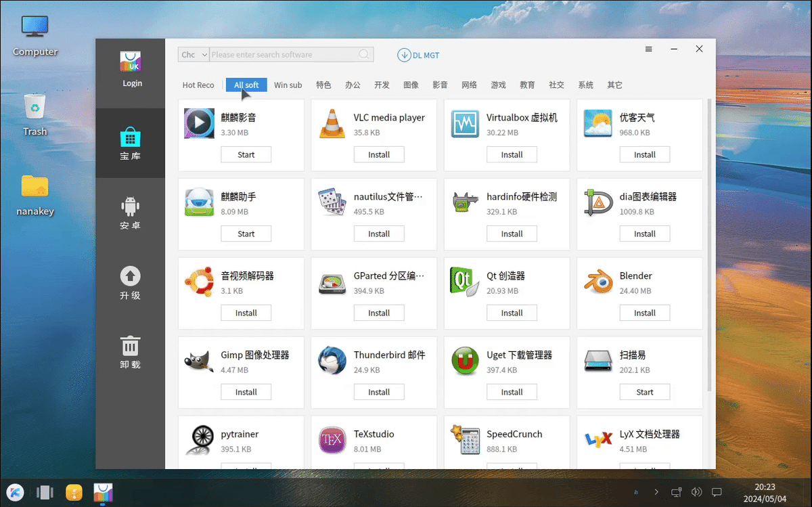Open the 办公 office category tab

point(353,85)
